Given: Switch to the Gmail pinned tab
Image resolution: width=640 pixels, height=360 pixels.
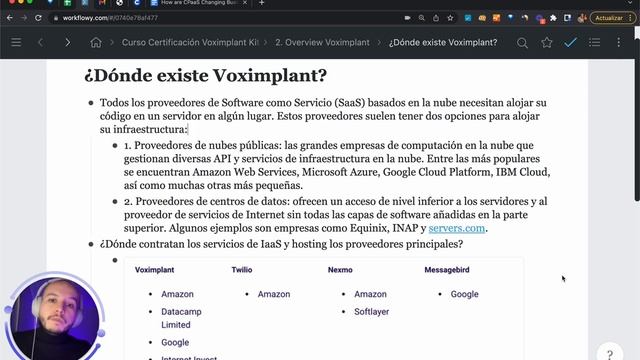Looking at the screenshot, I should [102, 3].
